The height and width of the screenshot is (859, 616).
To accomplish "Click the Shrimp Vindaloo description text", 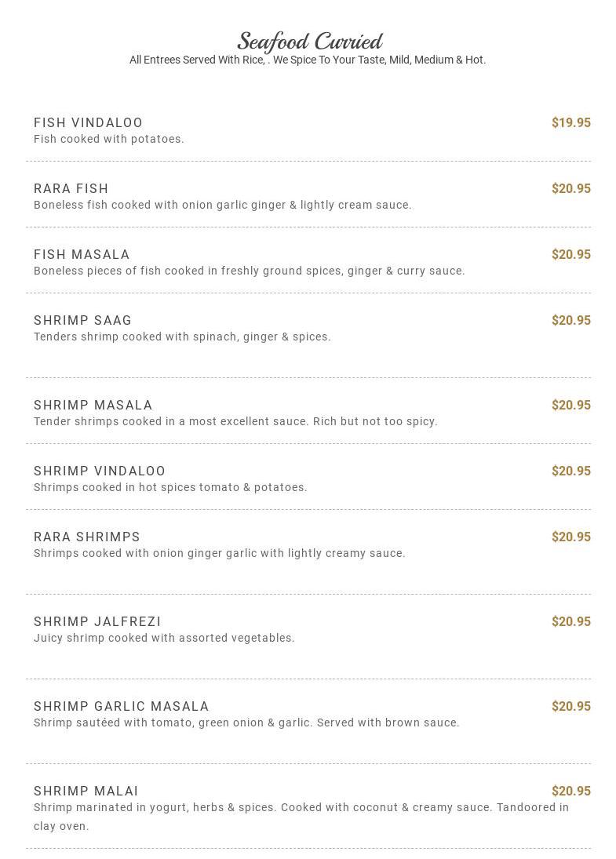I will point(170,488).
